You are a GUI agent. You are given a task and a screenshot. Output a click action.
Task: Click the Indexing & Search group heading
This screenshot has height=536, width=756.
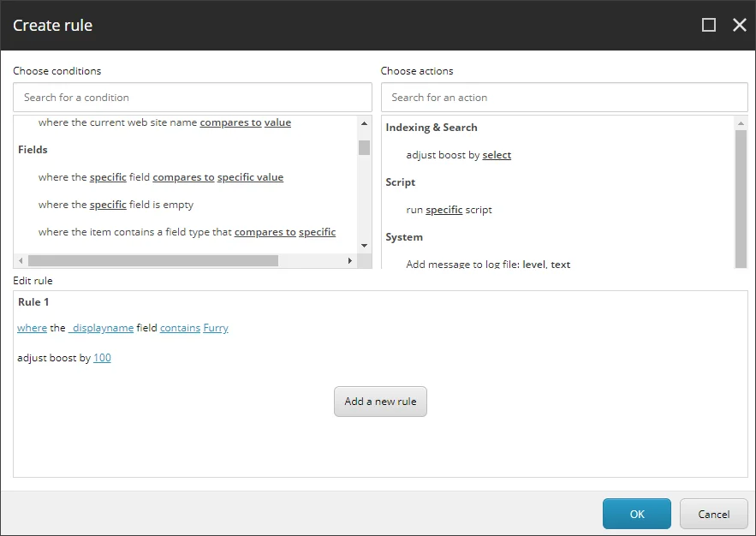(x=432, y=128)
